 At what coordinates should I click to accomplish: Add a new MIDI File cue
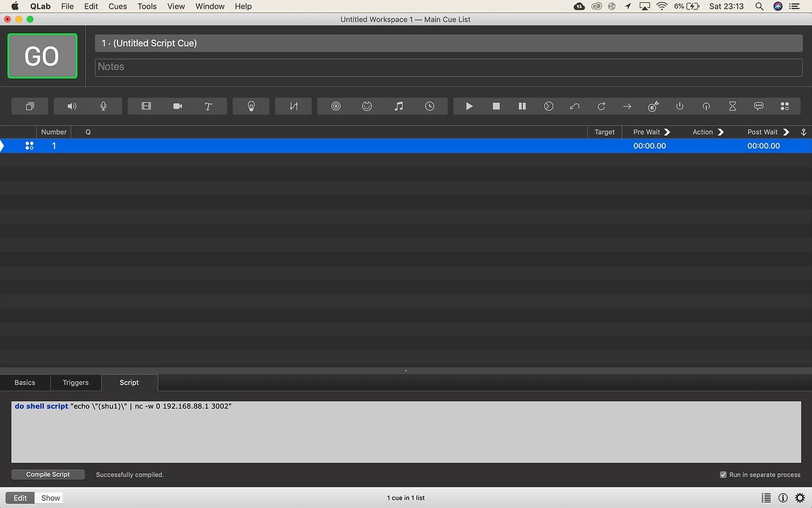[x=398, y=106]
